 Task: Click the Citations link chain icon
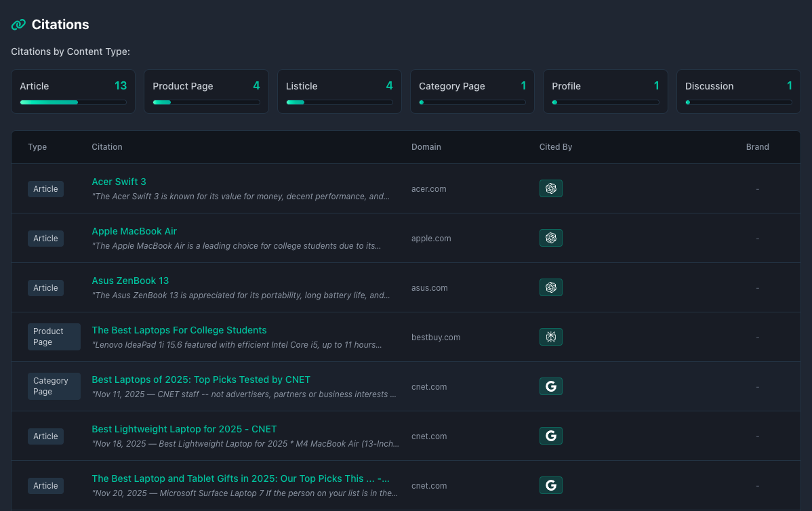(x=19, y=24)
